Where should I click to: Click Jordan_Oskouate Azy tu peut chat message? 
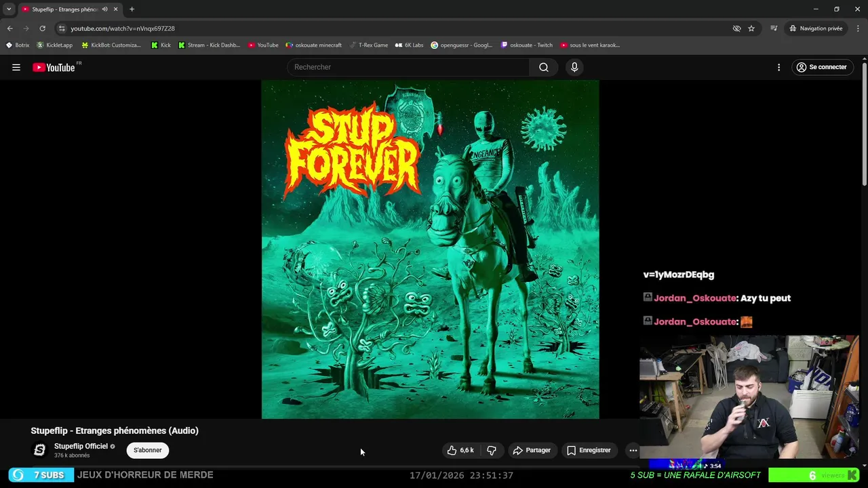(717, 298)
